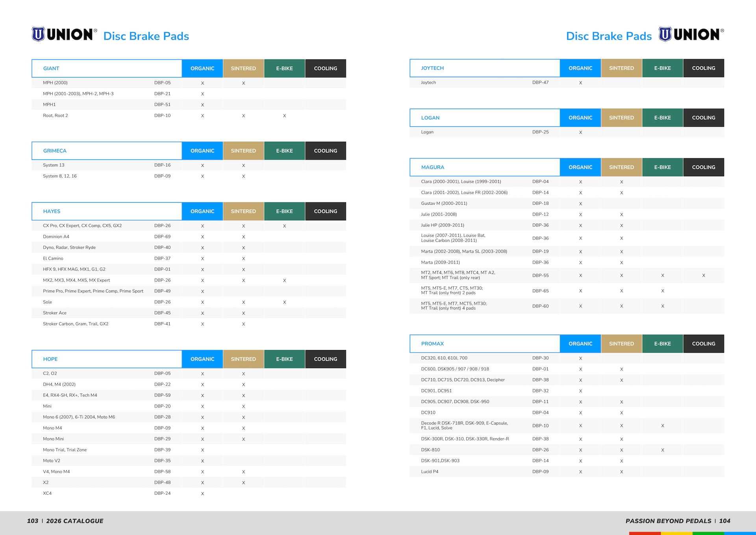This screenshot has height=535, width=756.
Task: Click part code DBP-47
Action: click(540, 83)
